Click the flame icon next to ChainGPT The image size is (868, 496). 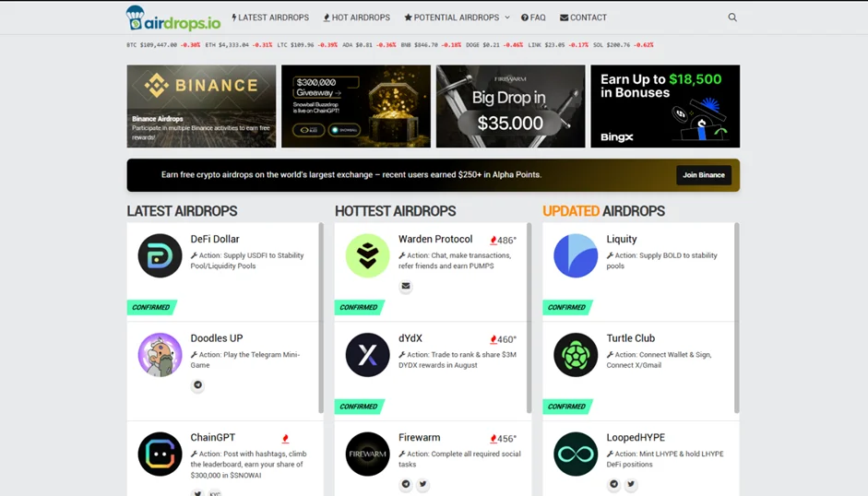pyautogui.click(x=285, y=439)
